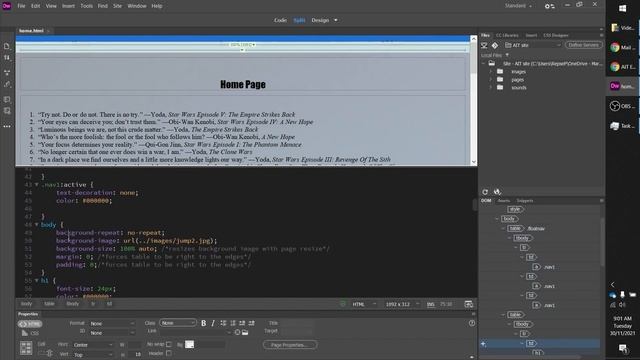
Task: Click the Ordered List icon
Action: point(233,323)
